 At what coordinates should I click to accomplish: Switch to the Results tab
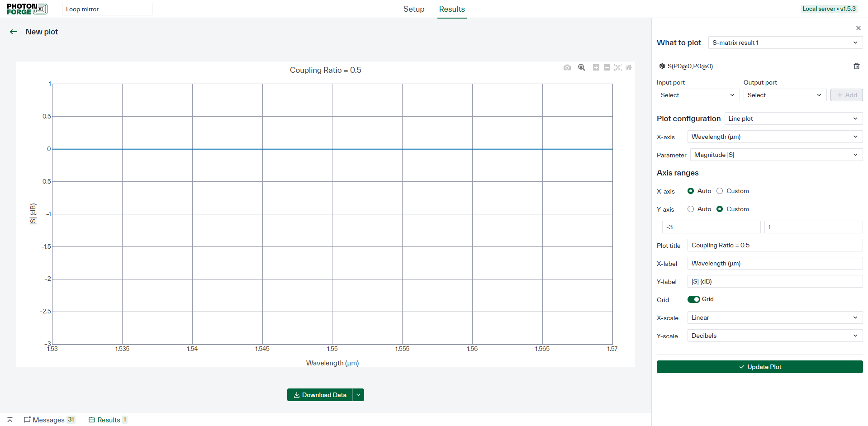coord(452,9)
